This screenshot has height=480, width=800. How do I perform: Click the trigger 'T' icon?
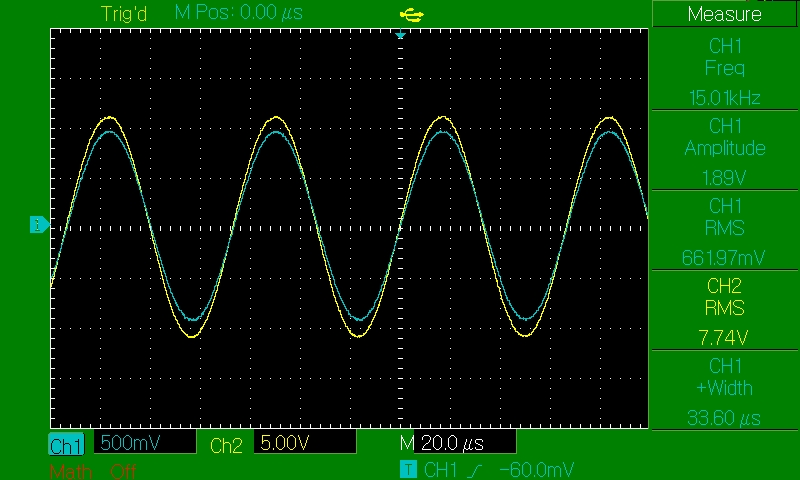(408, 469)
